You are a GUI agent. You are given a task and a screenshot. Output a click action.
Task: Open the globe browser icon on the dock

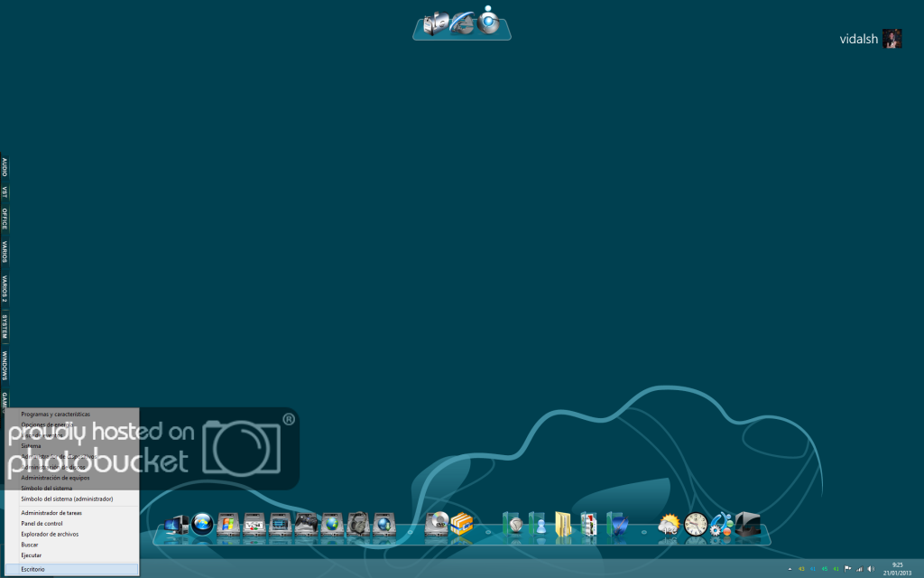[x=331, y=524]
